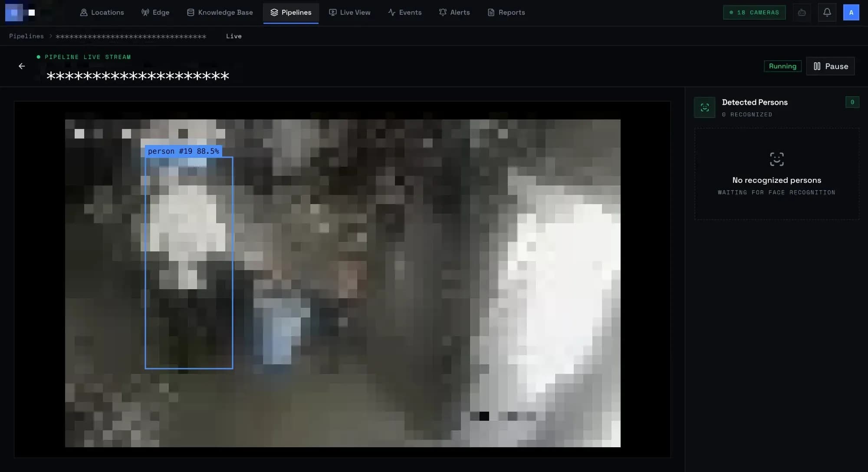The image size is (868, 472).
Task: Open the notifications bell
Action: click(827, 13)
